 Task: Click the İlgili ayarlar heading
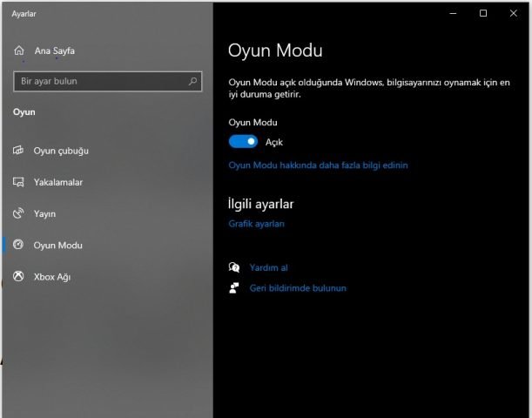point(260,204)
